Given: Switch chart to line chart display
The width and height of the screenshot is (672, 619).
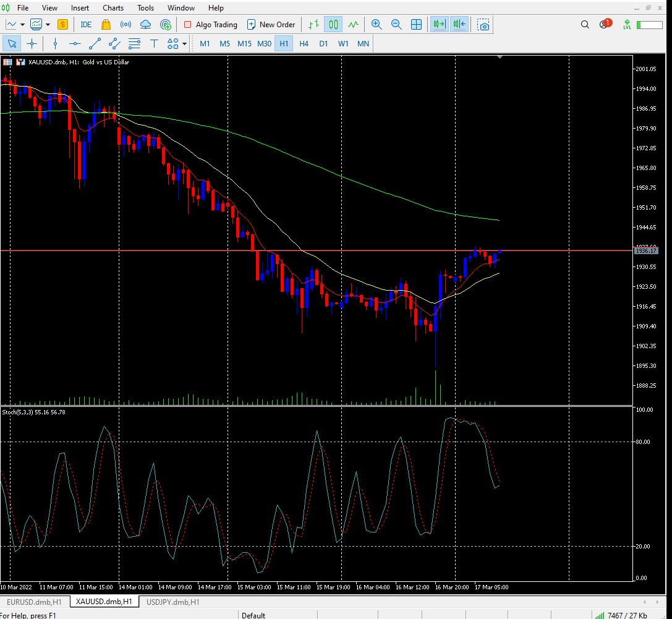Looking at the screenshot, I should pos(353,25).
